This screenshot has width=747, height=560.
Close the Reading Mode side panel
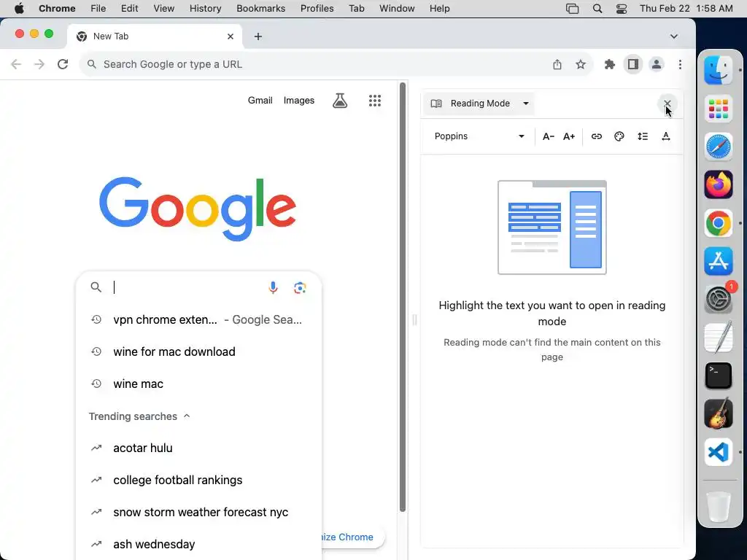coord(667,104)
